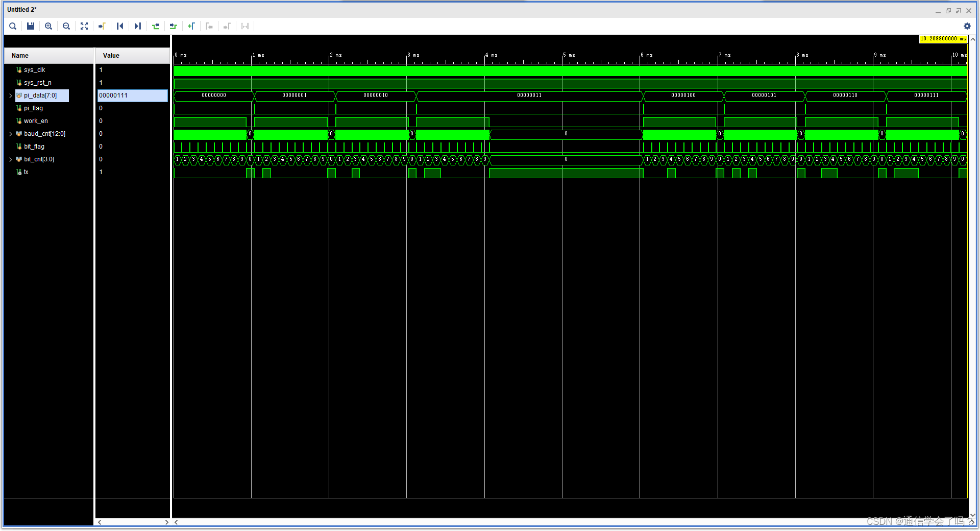Click the 00000000 segment in pi_data waveform
Screen dimensions: 980x531
[214, 95]
